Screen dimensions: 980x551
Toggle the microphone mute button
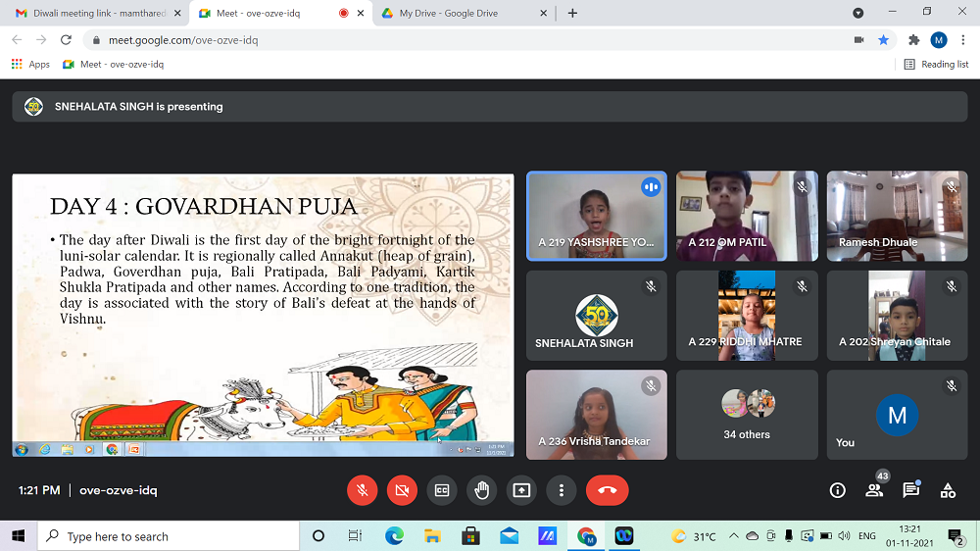pyautogui.click(x=362, y=490)
